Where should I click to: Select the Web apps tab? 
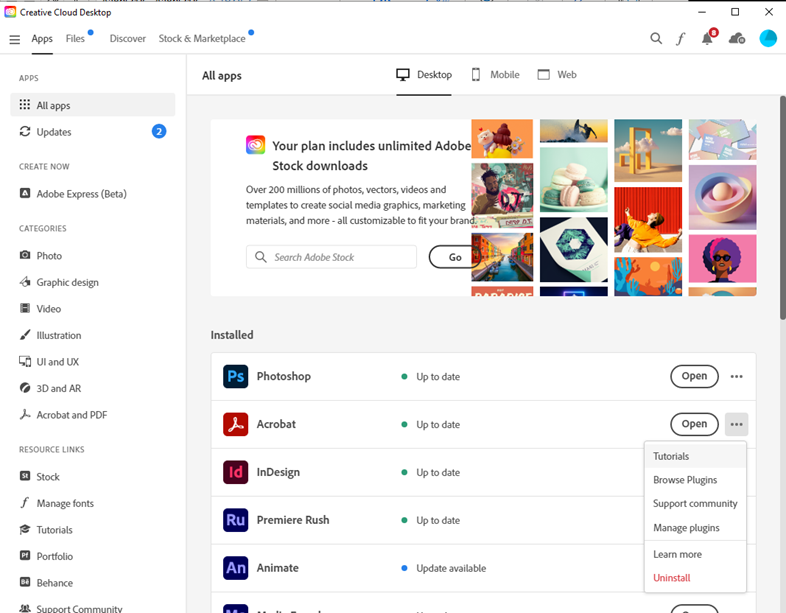pos(557,75)
